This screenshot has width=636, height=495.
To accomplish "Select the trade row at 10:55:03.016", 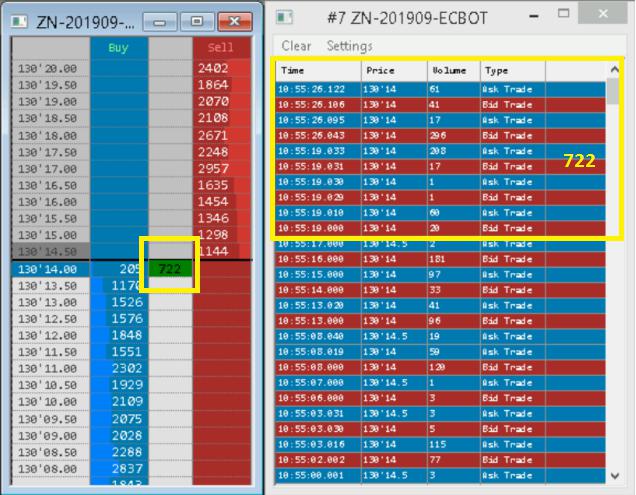I will point(440,444).
